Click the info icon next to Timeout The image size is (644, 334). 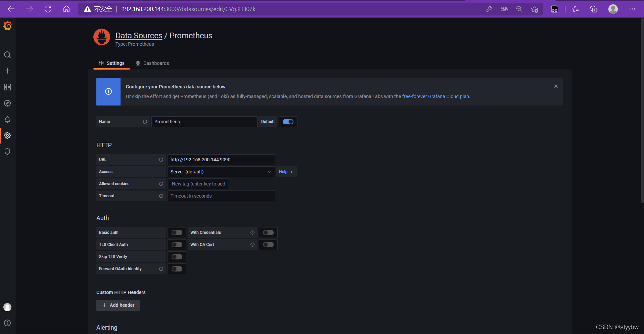(x=161, y=196)
